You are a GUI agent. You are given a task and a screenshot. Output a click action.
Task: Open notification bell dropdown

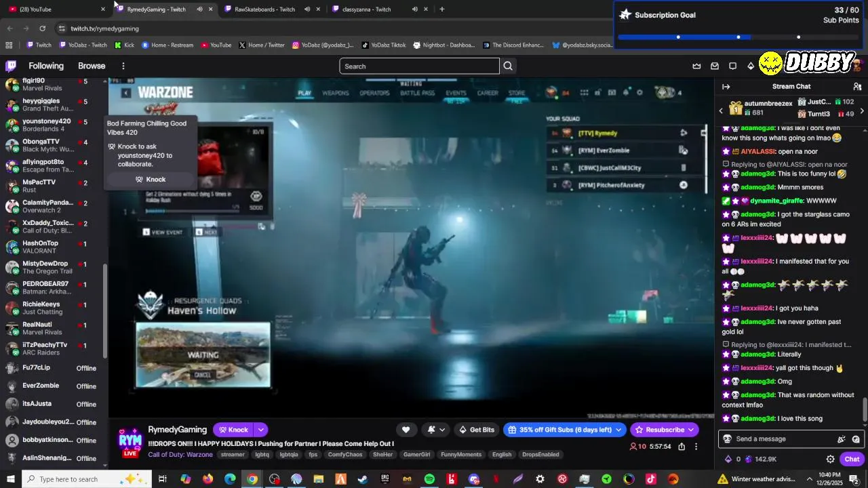(x=435, y=430)
